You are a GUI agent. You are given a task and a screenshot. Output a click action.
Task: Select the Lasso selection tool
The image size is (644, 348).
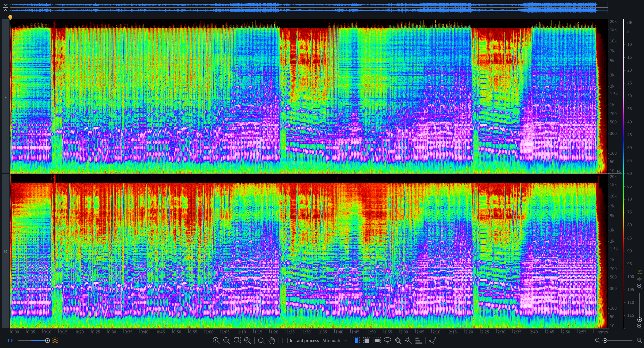pyautogui.click(x=387, y=341)
